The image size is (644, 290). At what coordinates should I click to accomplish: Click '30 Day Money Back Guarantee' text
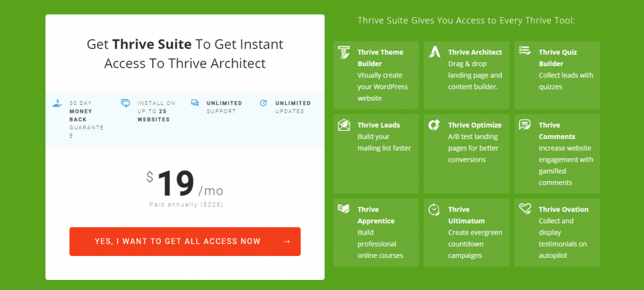tap(86, 119)
